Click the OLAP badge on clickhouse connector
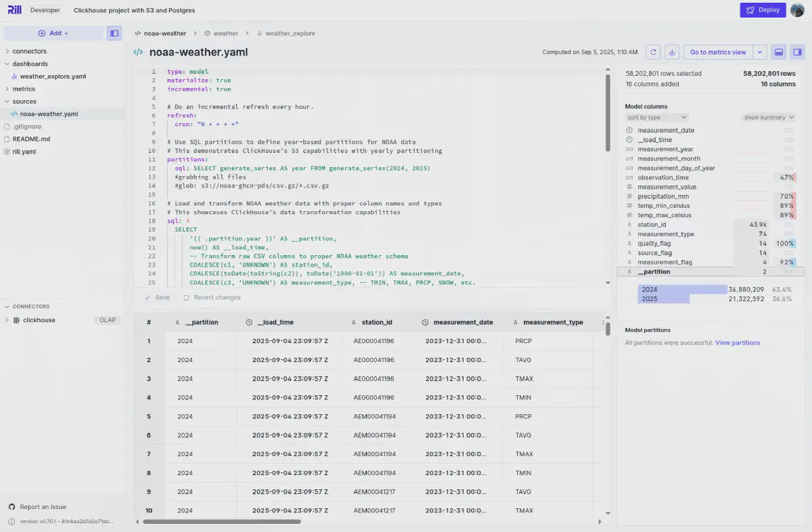The image size is (812, 532). coord(108,320)
